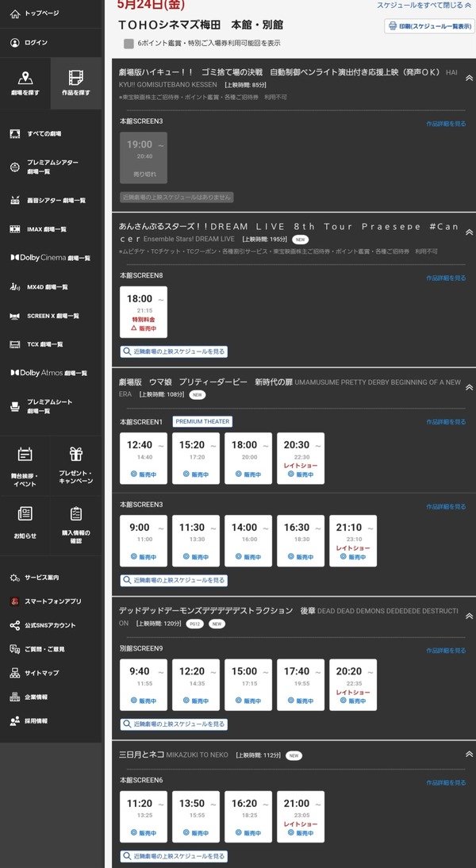
Task: Select 18:00 あんさんぶるスターズ showtime
Action: (144, 313)
